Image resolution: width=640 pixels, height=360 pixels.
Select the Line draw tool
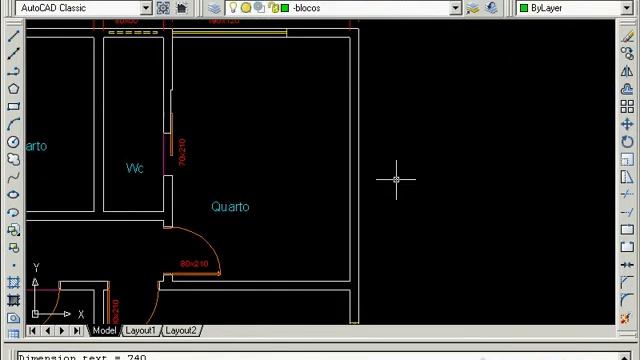[13, 36]
